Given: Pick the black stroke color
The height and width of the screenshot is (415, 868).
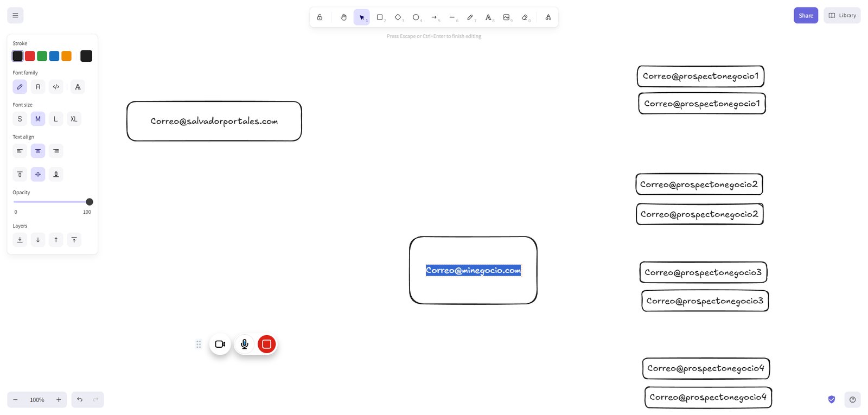Looking at the screenshot, I should [x=18, y=56].
